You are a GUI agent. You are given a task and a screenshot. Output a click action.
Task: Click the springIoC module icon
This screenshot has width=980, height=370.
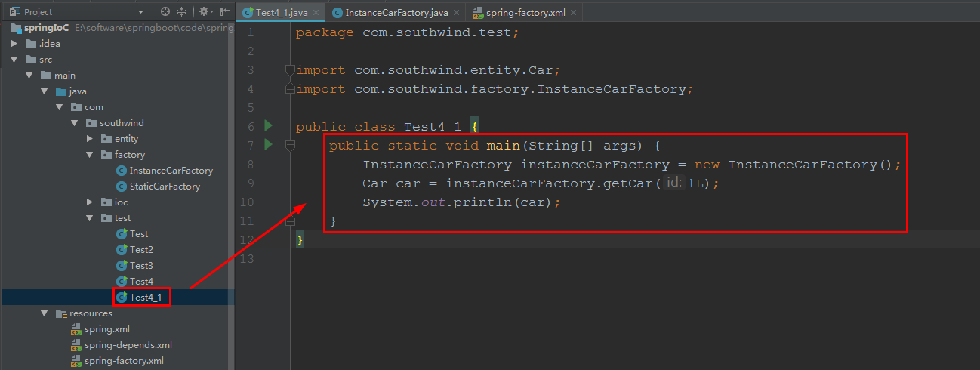(16, 27)
